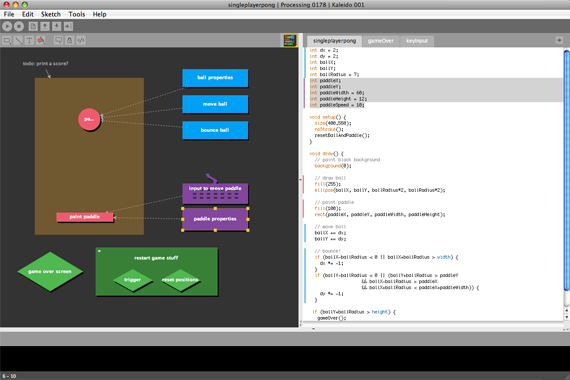Collapse the restart game stuff group
Image resolution: width=570 pixels, height=380 pixels.
pyautogui.click(x=99, y=251)
